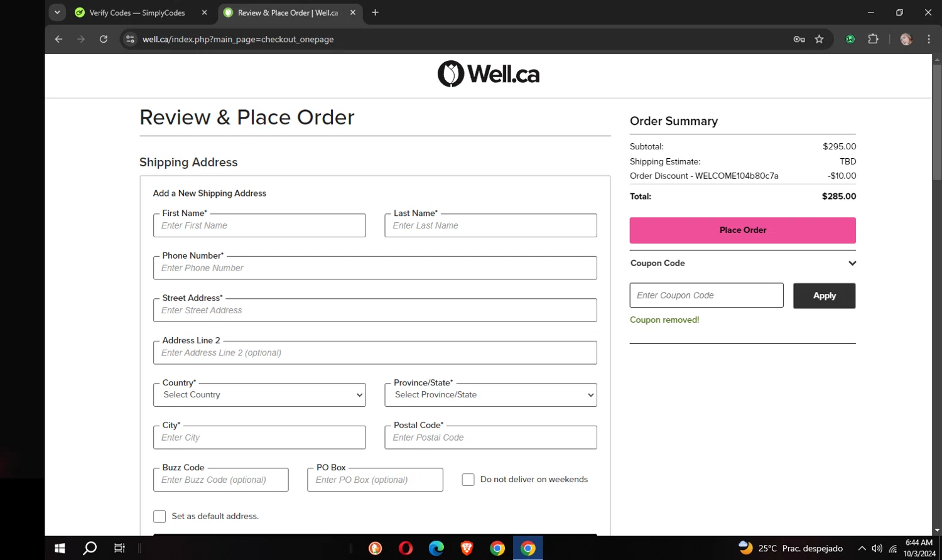Focus the Address Line 2 field
This screenshot has height=560, width=942.
pyautogui.click(x=375, y=353)
